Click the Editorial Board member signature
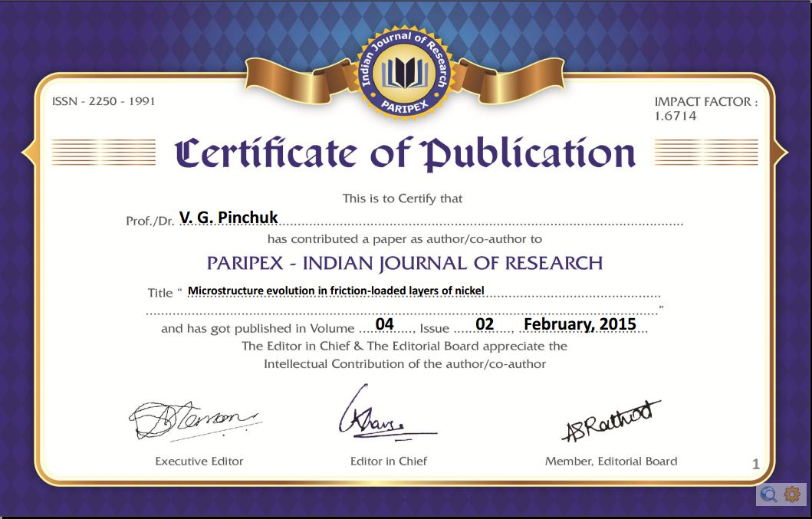This screenshot has height=519, width=812. 610,421
